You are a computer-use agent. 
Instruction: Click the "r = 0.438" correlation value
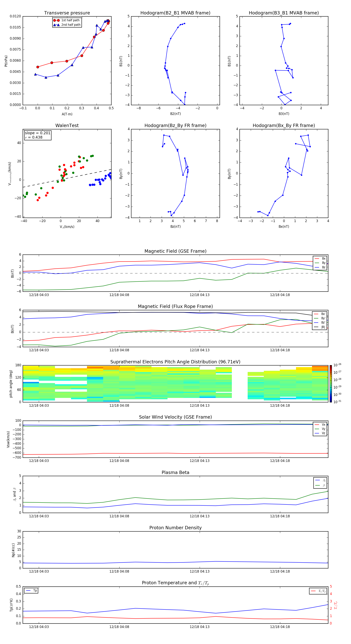tap(34, 137)
